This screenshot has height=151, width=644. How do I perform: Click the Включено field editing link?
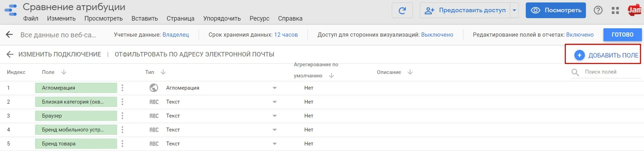[580, 35]
